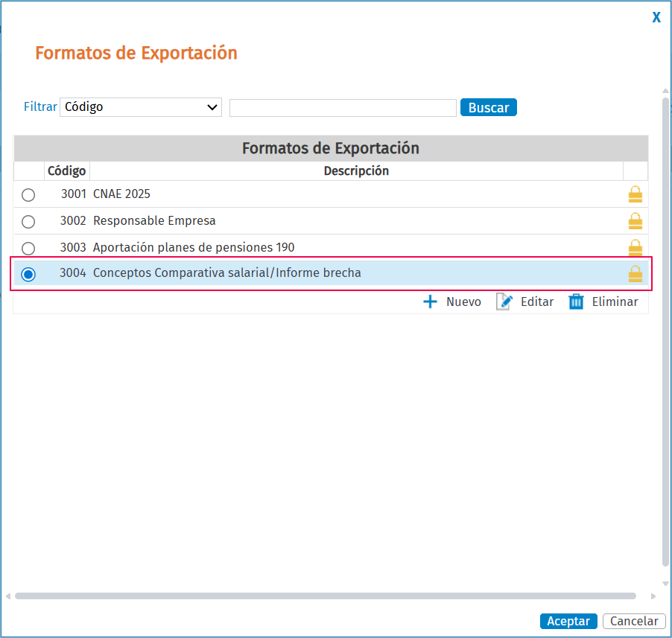This screenshot has width=672, height=638.
Task: Open the Filtrar Código dropdown
Action: pos(141,107)
